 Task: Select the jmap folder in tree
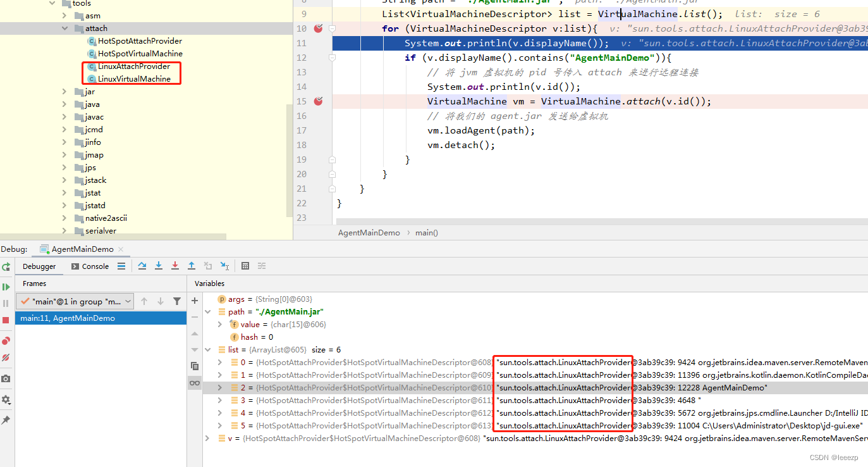94,155
